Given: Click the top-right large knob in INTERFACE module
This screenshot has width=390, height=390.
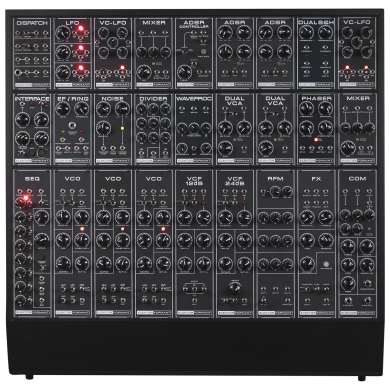Looking at the screenshot, I should pos(41,119).
